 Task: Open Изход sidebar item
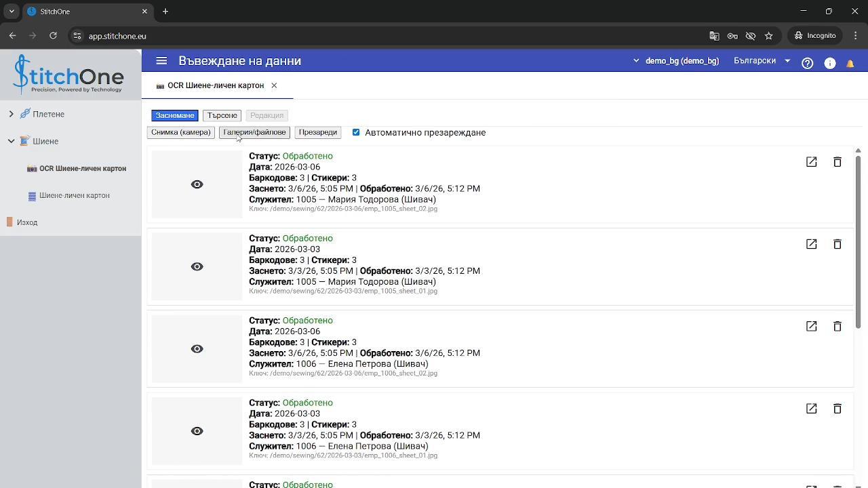pos(22,222)
